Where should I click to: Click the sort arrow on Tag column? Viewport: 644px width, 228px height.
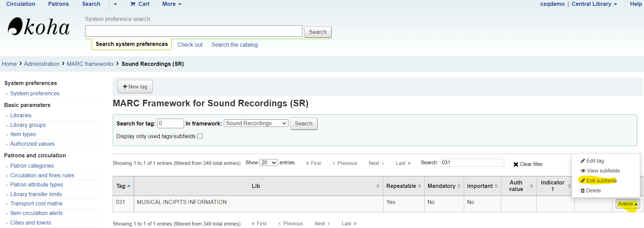(x=129, y=186)
